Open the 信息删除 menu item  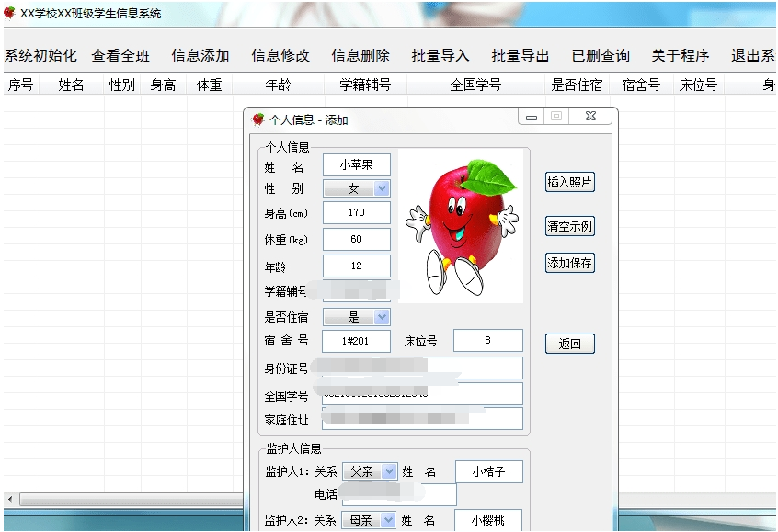(359, 54)
